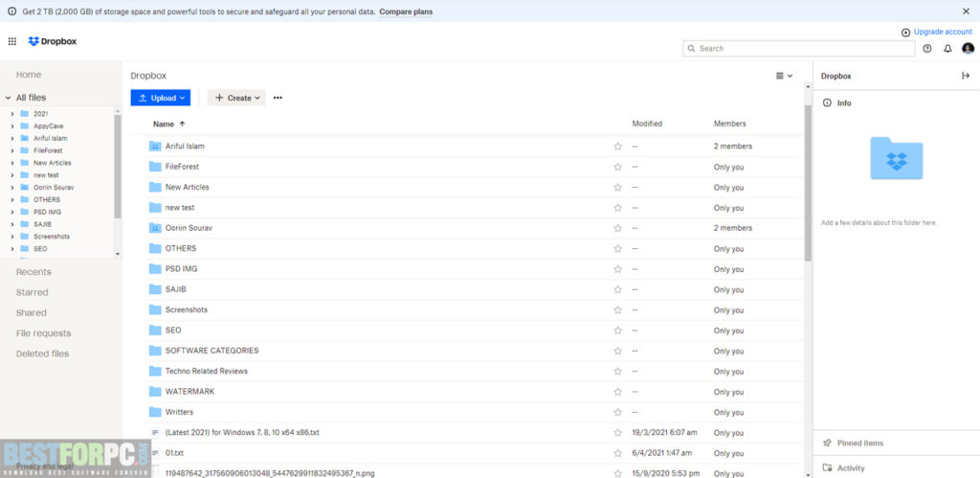Click the main file list scrollbar

click(808, 183)
